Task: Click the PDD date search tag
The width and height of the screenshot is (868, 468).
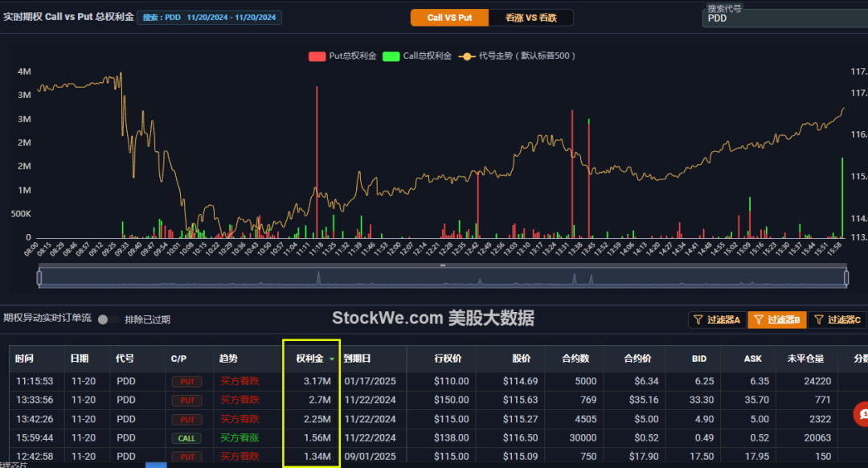Action: [209, 18]
